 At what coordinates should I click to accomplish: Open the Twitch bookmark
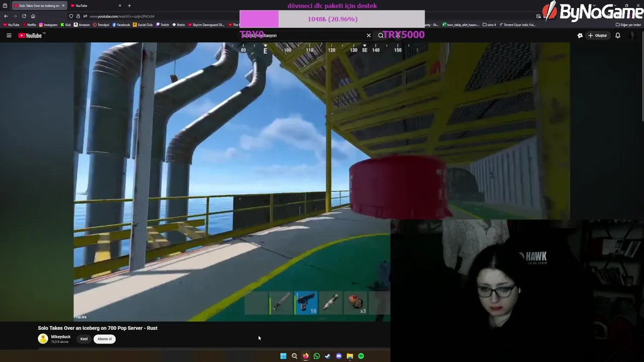click(x=163, y=25)
